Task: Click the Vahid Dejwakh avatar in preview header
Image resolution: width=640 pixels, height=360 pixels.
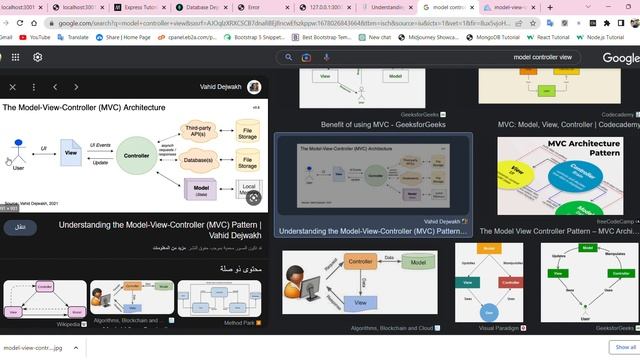Action: pos(254,87)
